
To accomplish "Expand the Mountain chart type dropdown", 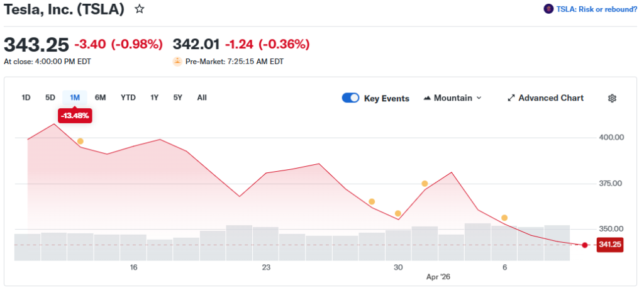I will click(x=479, y=98).
